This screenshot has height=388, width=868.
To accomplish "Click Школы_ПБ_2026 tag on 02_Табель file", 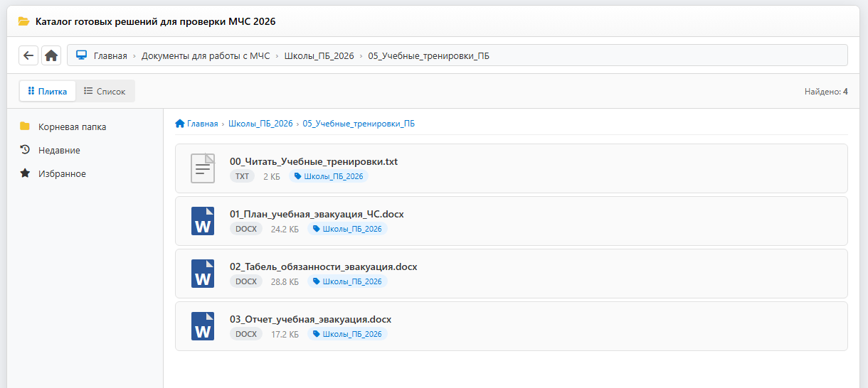I will click(x=347, y=281).
